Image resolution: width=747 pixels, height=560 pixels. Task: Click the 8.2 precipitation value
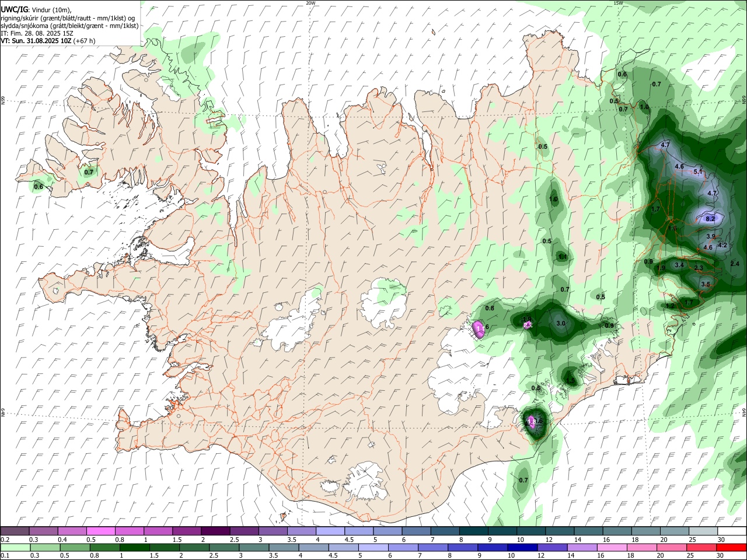(710, 219)
